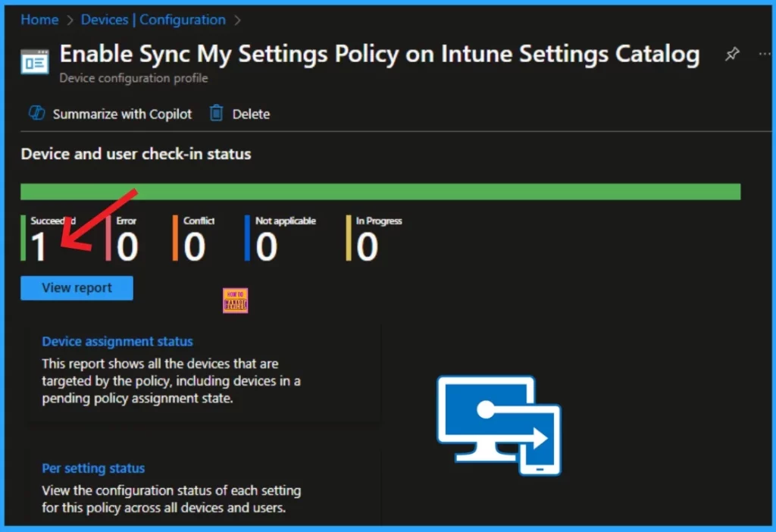
Task: Open the Devices | Configuration breadcrumb
Action: coord(153,20)
